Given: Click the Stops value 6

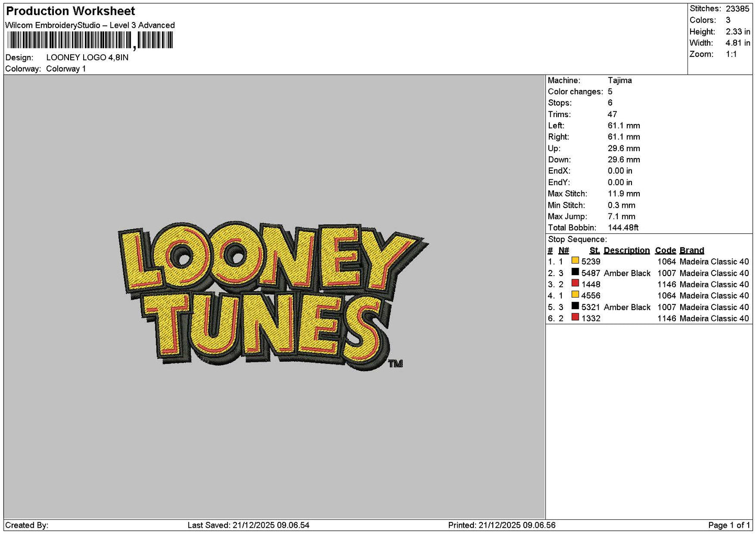Looking at the screenshot, I should click(x=610, y=103).
